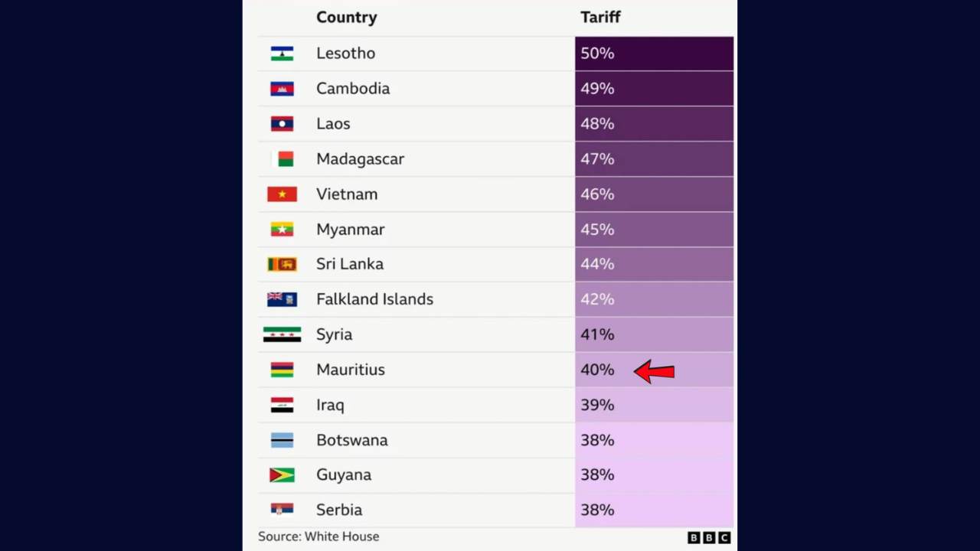Viewport: 980px width, 551px height.
Task: Click the BBC logo
Action: coord(709,537)
